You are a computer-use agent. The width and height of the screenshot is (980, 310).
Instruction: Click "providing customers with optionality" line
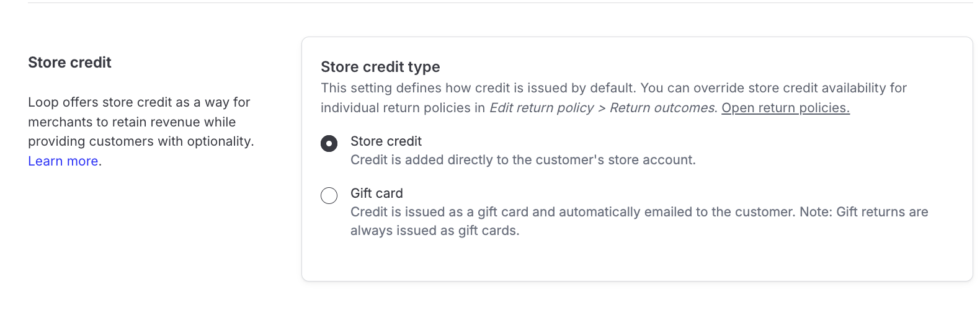click(x=141, y=141)
